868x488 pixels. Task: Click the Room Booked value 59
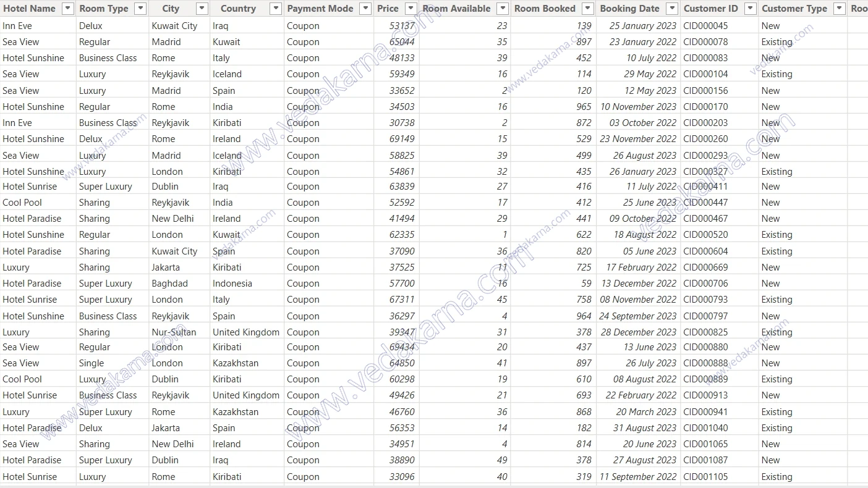click(586, 284)
